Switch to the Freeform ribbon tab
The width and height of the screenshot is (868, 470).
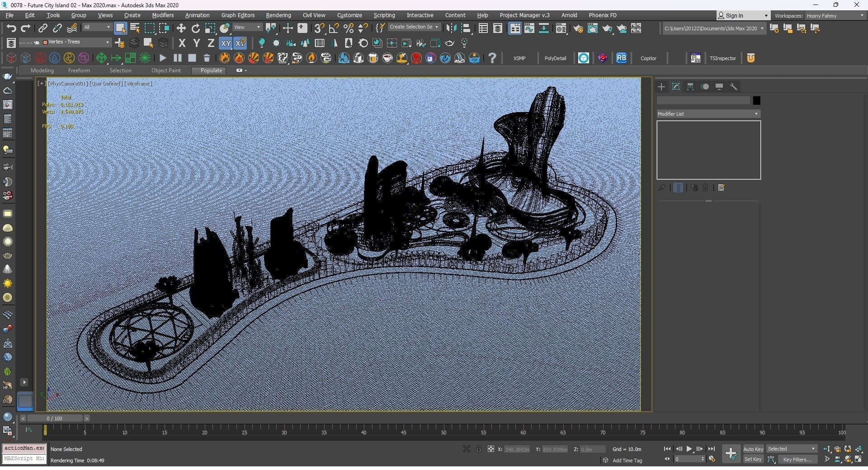click(x=79, y=70)
